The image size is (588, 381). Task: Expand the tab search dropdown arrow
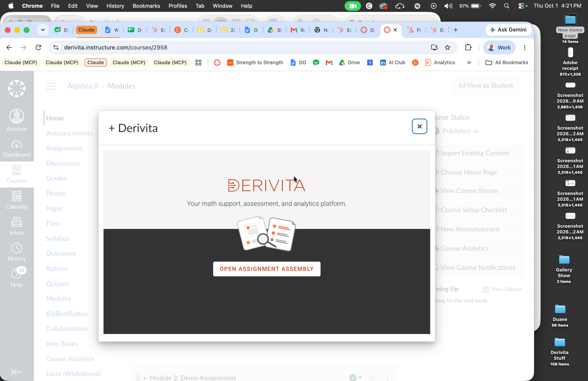click(43, 30)
